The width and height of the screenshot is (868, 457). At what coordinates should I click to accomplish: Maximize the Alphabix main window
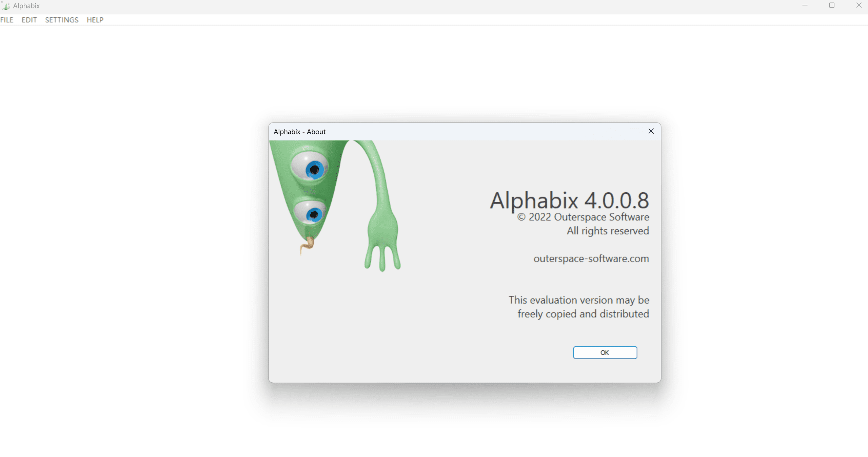tap(832, 5)
